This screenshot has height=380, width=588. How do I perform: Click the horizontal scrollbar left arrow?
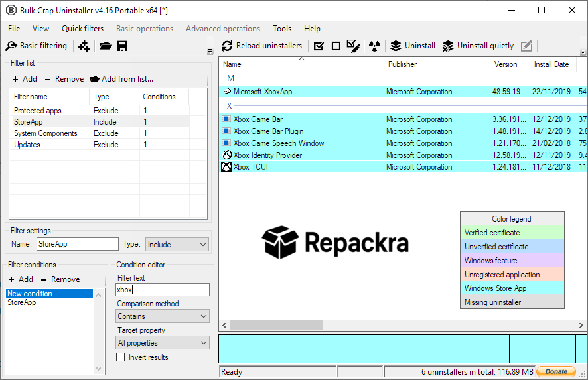(224, 325)
